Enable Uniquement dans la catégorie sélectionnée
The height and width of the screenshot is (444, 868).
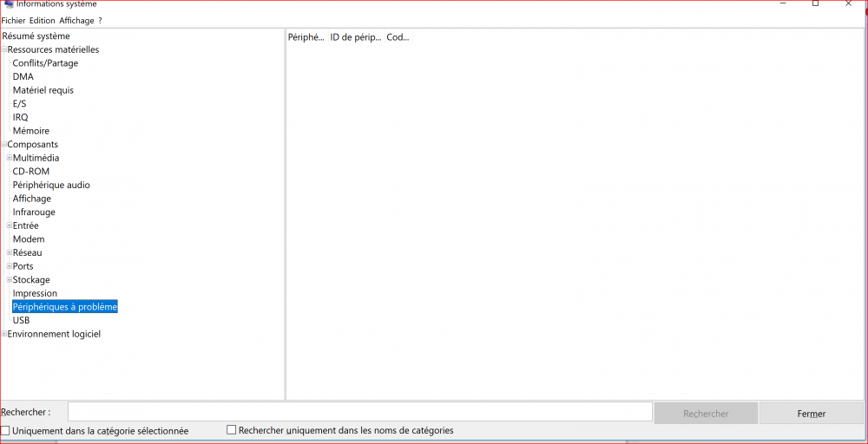5,431
